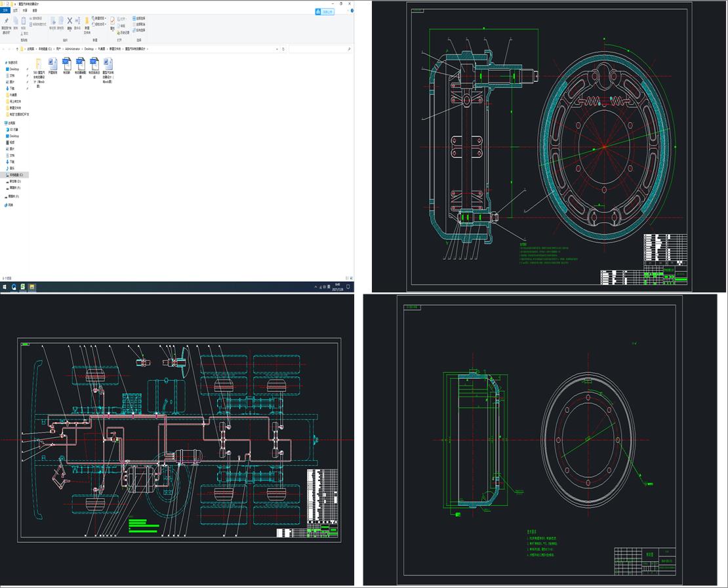Click the search box in File Explorer

318,49
